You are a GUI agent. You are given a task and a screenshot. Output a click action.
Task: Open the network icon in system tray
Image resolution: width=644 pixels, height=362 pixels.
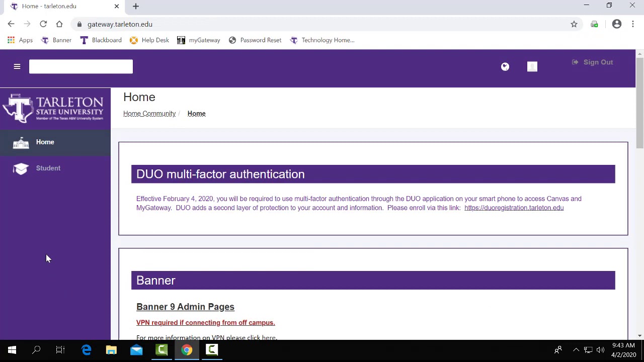(588, 350)
